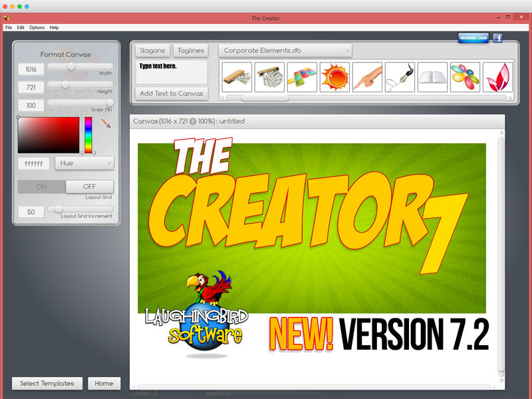
Task: Click the grid increment field 50
Action: point(31,212)
